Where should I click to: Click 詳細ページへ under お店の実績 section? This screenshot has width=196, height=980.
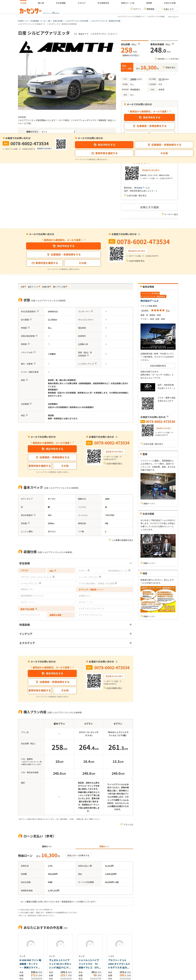148,563
